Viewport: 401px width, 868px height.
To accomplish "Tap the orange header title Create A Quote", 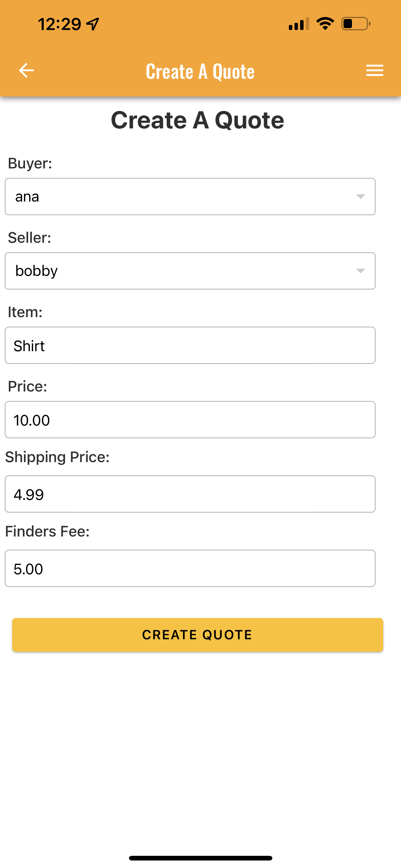I will click(200, 72).
